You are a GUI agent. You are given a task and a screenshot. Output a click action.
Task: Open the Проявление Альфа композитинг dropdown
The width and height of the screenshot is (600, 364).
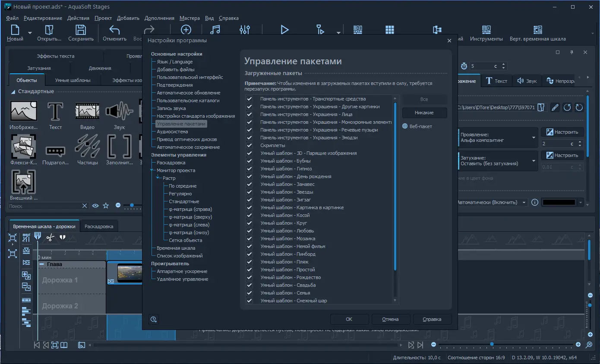534,138
